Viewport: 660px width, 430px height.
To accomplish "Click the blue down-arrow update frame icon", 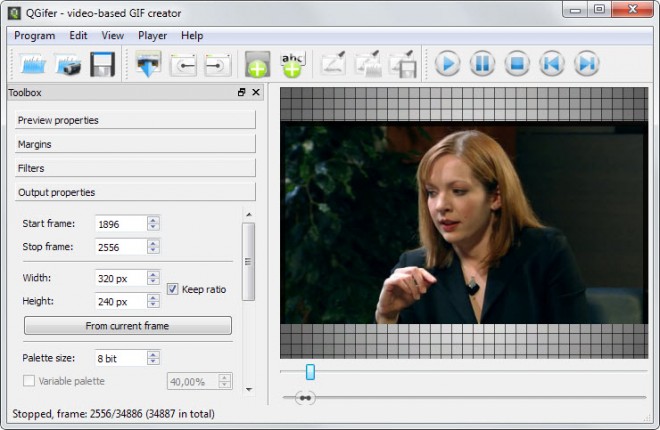I will (148, 64).
